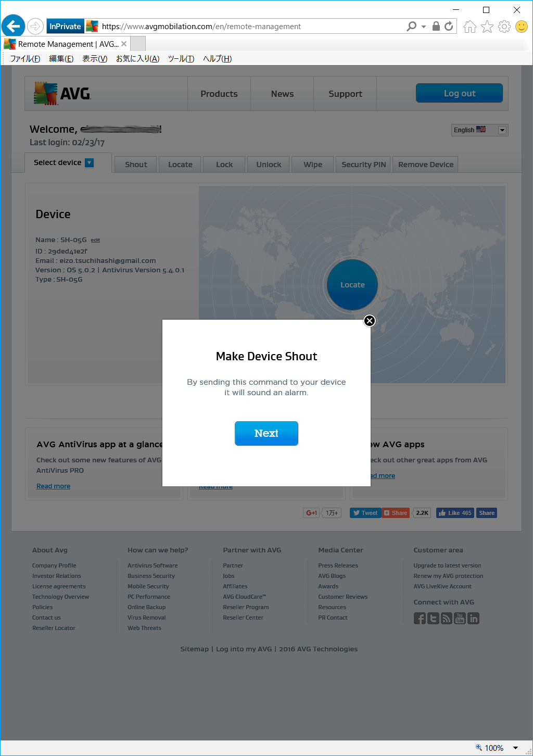Click the red Share button

click(x=396, y=513)
